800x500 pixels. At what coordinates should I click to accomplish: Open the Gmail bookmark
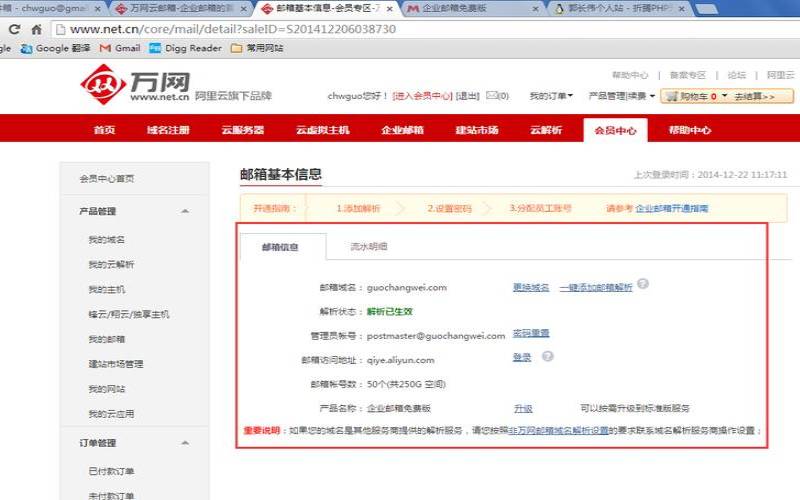[x=120, y=48]
